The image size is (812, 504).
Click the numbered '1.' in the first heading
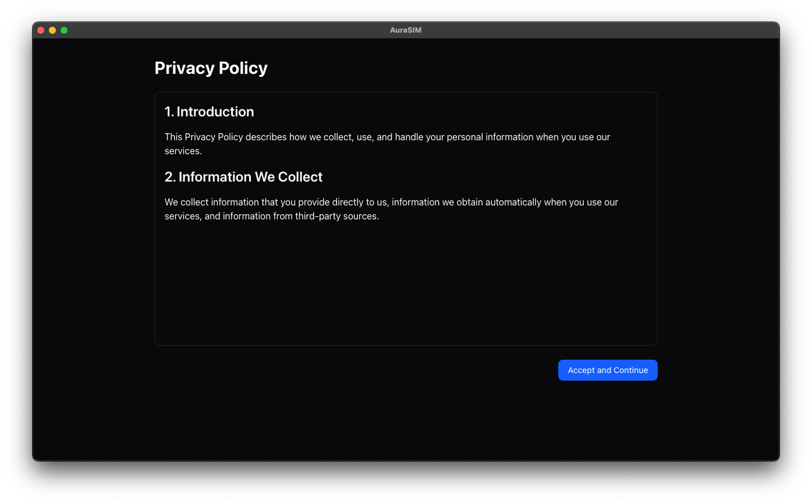point(169,112)
